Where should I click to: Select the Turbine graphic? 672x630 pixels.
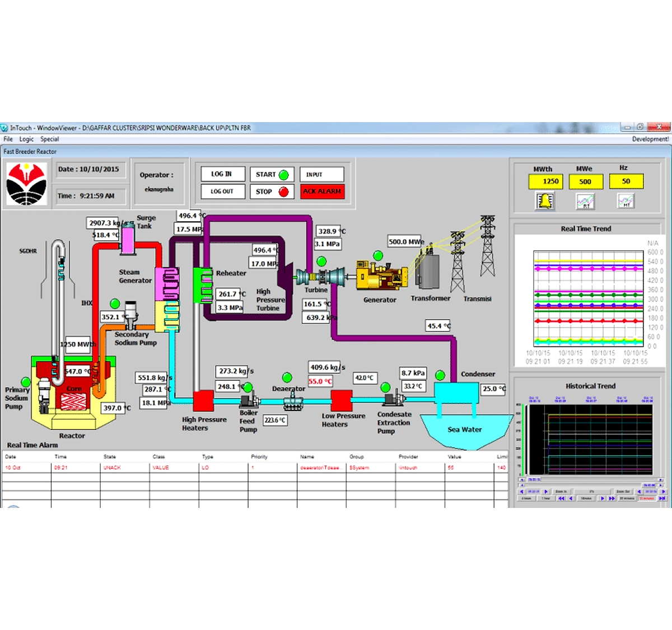(x=320, y=276)
